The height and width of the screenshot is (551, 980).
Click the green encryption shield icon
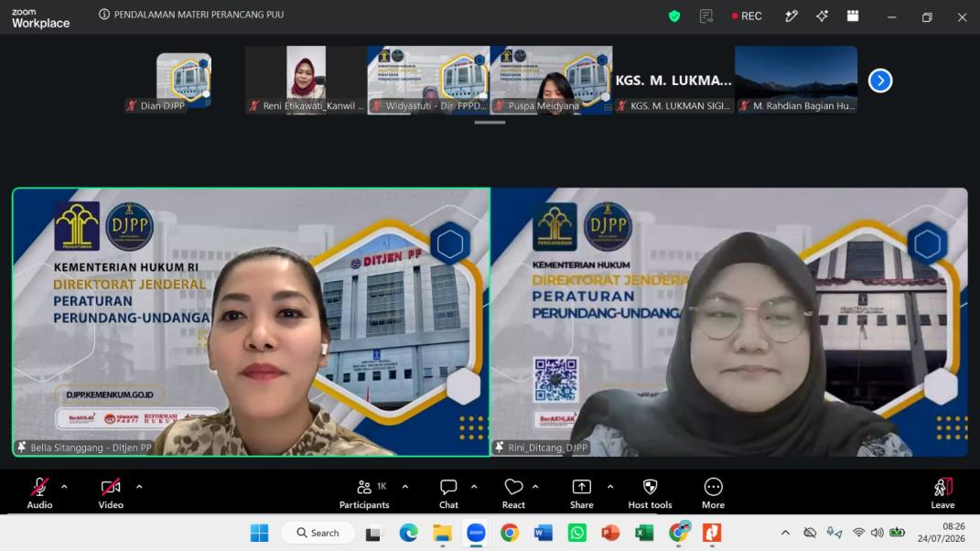674,16
